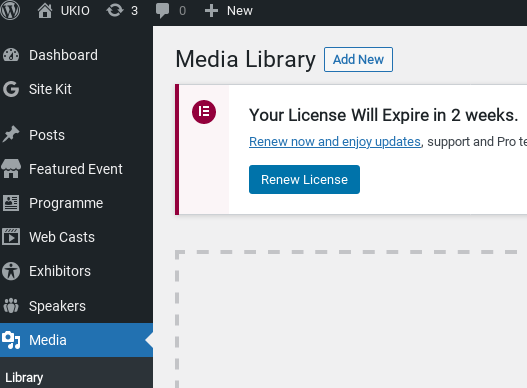
Task: Open the UKIO site name link
Action: point(75,11)
